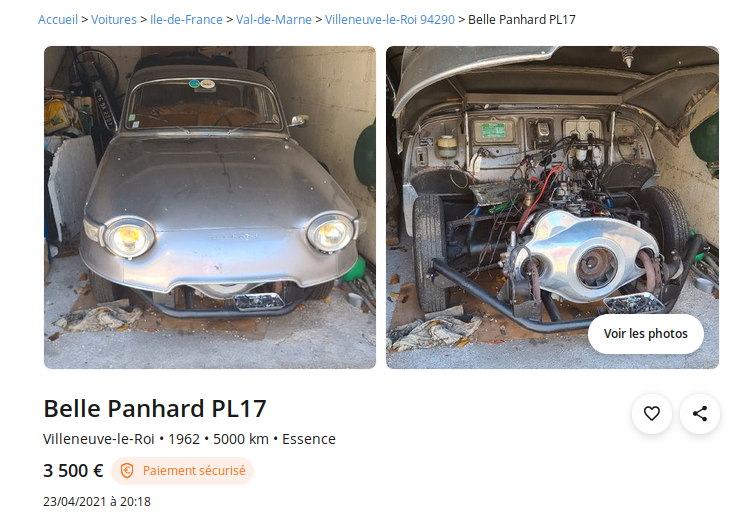Screen dimensions: 729x516
Task: Click the Voir les photos button
Action: [x=645, y=334]
